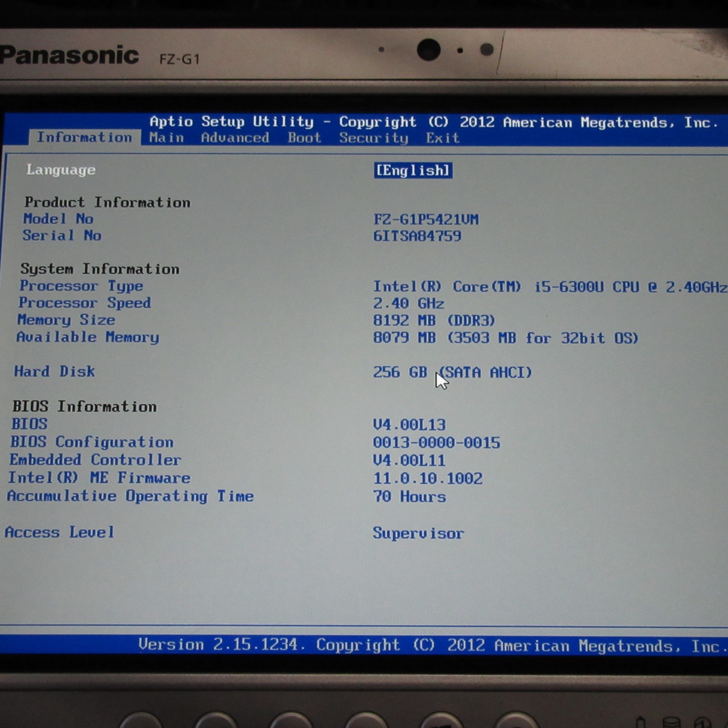Select serial number 6ITSA84759
The image size is (728, 728).
(417, 236)
